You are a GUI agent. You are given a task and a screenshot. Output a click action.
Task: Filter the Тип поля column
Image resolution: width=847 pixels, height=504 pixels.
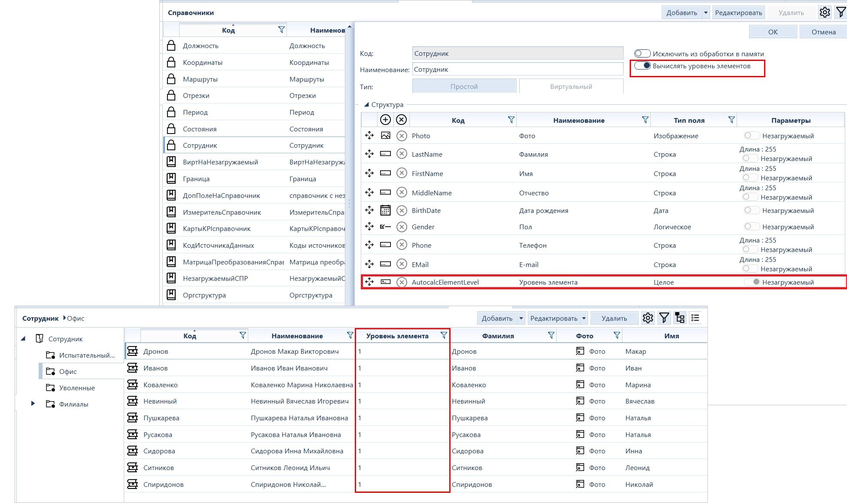click(731, 120)
